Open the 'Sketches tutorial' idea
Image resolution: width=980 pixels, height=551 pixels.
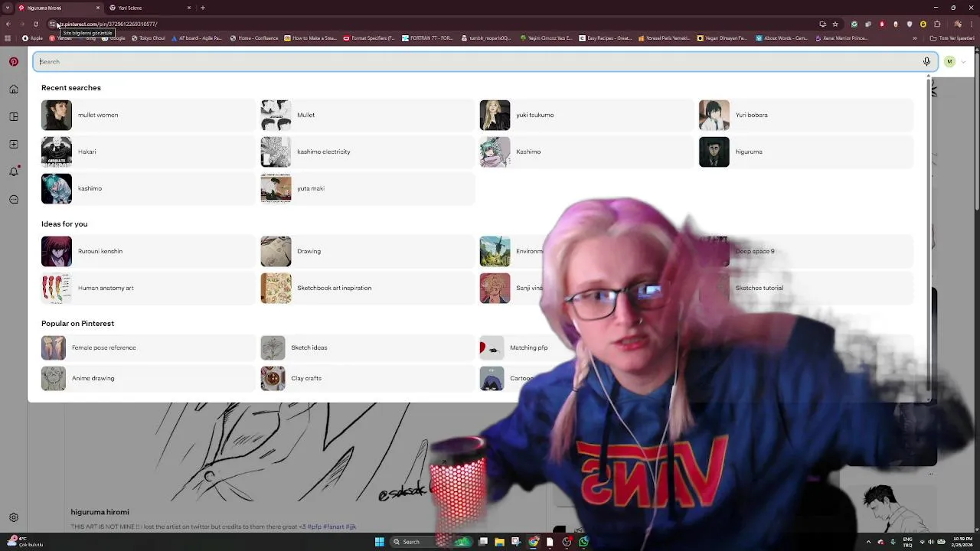(x=806, y=288)
